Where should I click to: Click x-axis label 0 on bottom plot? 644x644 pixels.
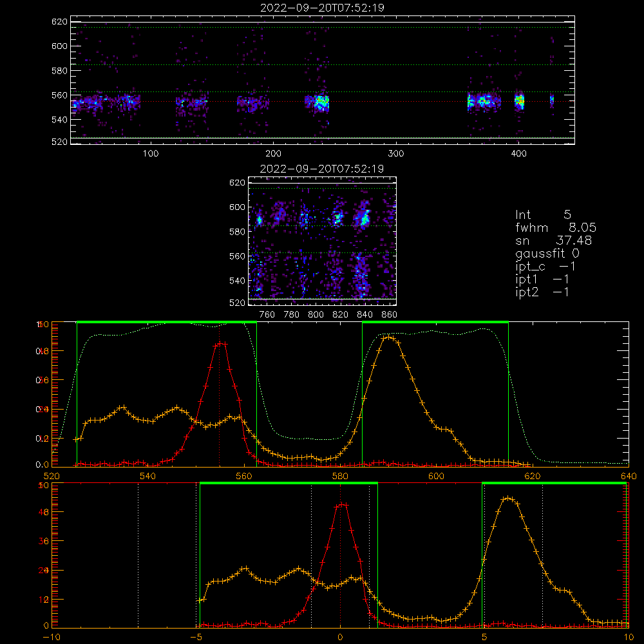tap(340, 638)
